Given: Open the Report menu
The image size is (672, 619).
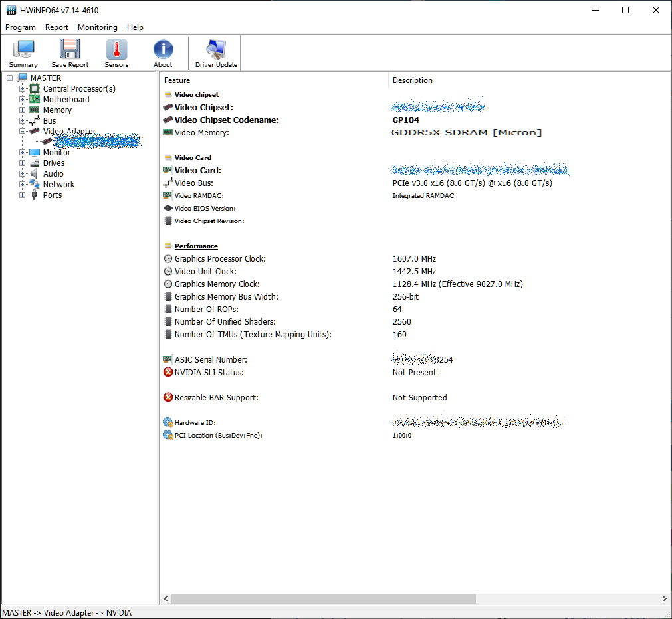Looking at the screenshot, I should (56, 27).
